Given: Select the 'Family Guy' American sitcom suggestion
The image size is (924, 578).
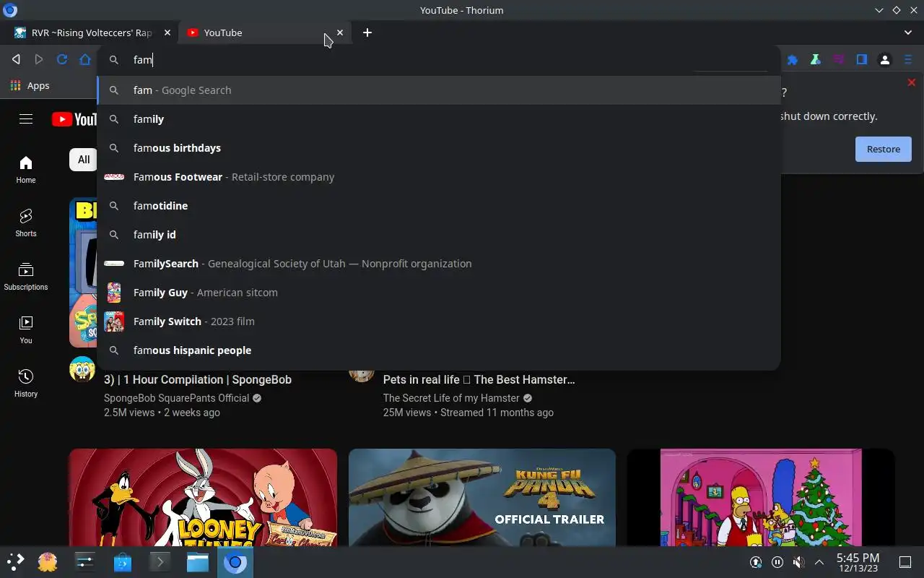Looking at the screenshot, I should 439,293.
